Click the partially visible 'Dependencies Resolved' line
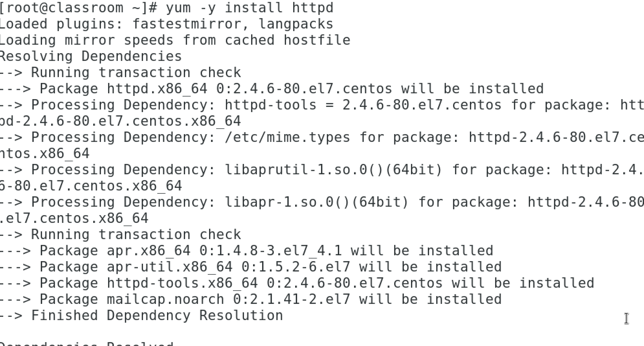This screenshot has width=644, height=346. tap(87, 343)
